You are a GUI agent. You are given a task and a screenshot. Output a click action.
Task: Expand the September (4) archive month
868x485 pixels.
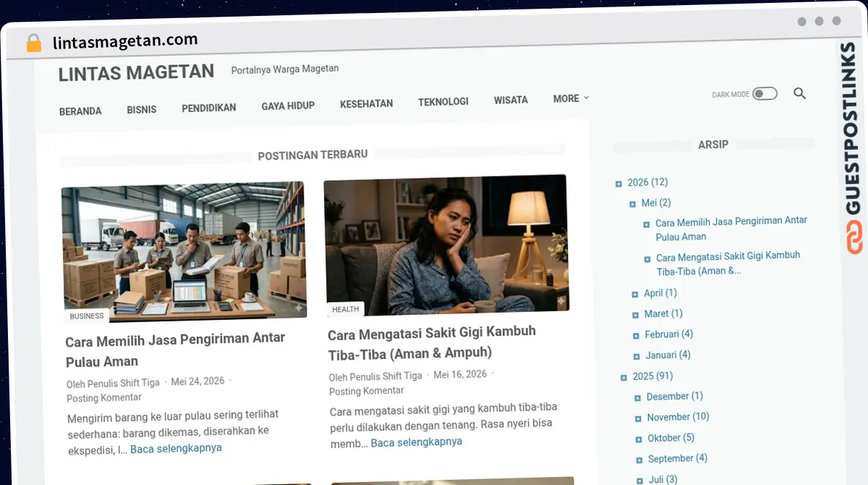[x=639, y=460]
